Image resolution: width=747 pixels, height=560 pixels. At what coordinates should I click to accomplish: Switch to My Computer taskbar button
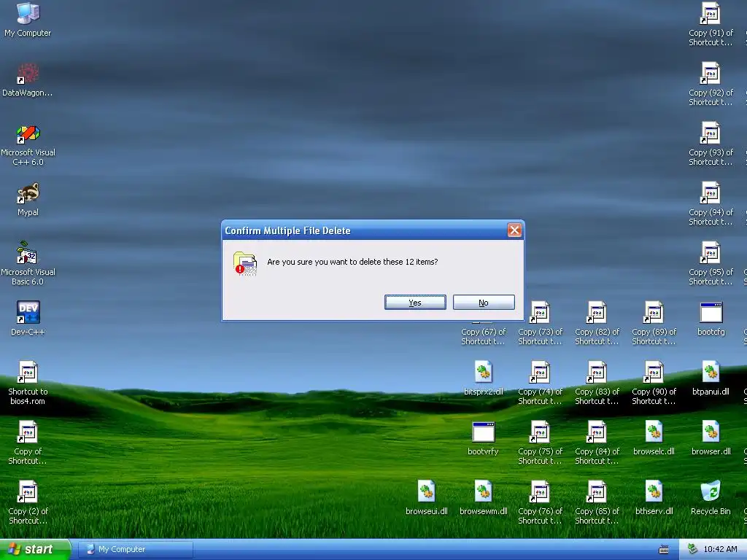(135, 550)
